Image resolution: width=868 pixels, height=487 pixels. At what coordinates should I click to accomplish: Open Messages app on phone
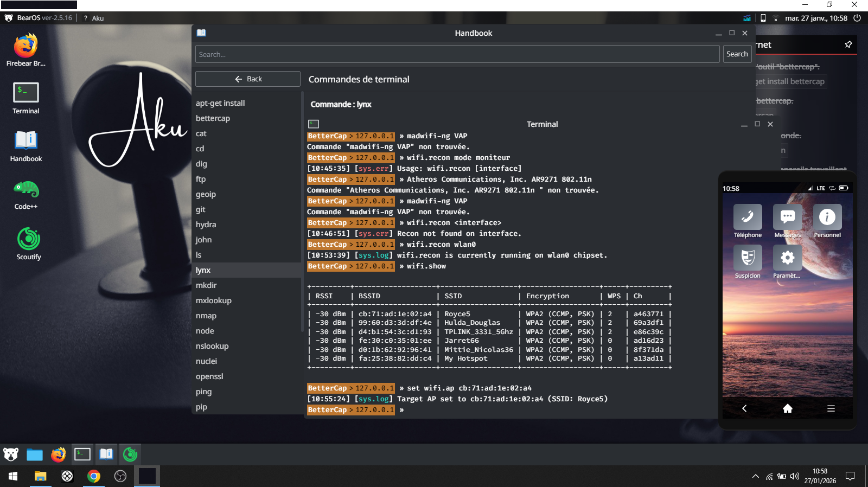click(787, 217)
